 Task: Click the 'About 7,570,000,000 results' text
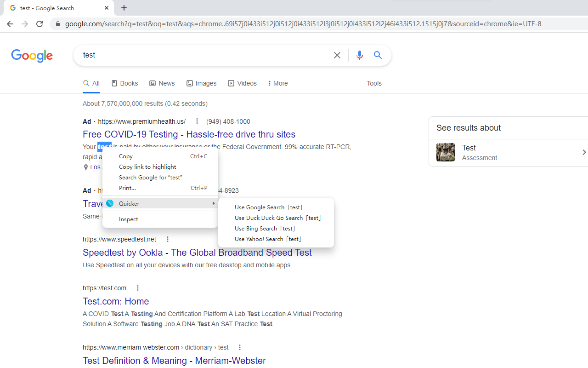[145, 103]
